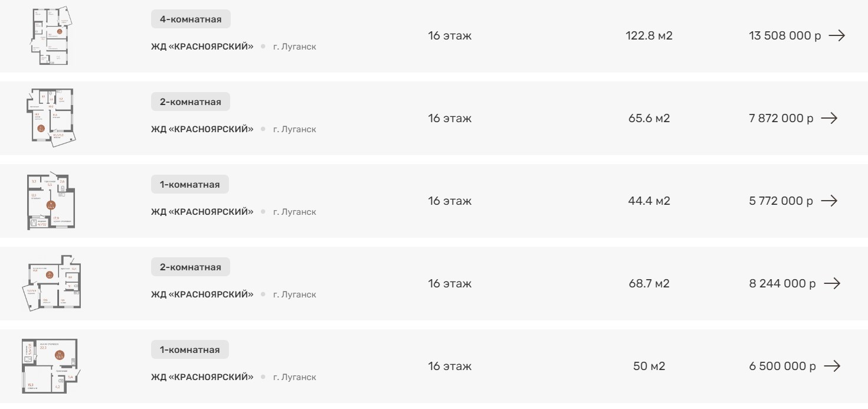
Task: Open floor plan of the 50 м2 apartment
Action: click(x=50, y=367)
